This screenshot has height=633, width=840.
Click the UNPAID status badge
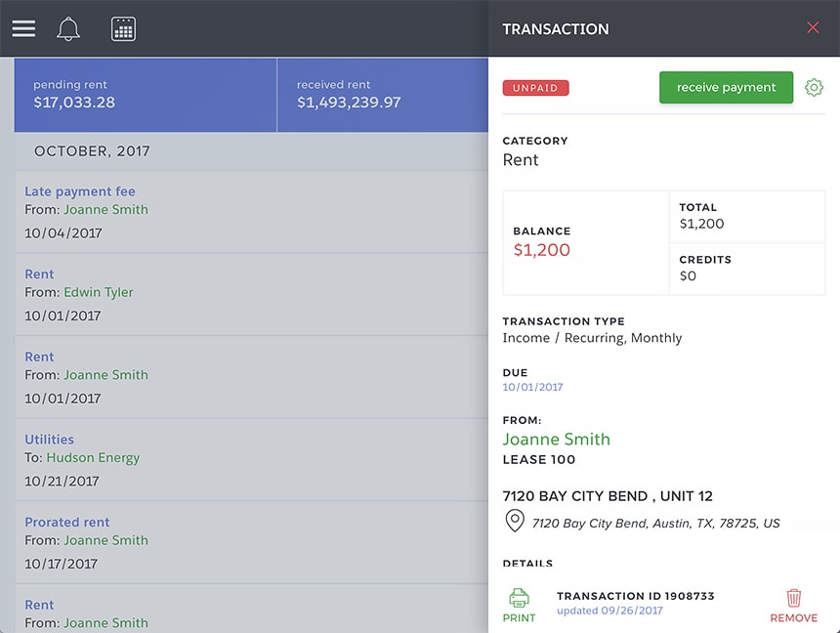pyautogui.click(x=535, y=88)
